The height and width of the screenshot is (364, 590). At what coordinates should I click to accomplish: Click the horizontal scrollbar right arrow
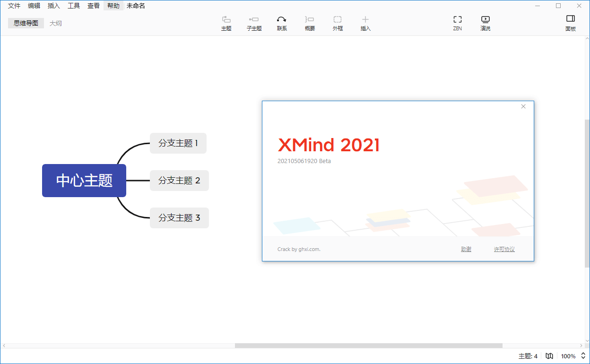click(581, 346)
